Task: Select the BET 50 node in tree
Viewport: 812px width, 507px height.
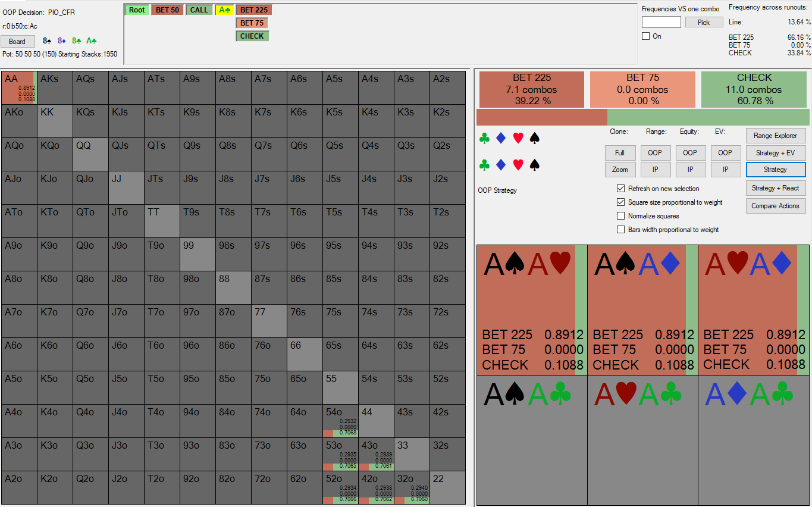Action: (x=168, y=10)
